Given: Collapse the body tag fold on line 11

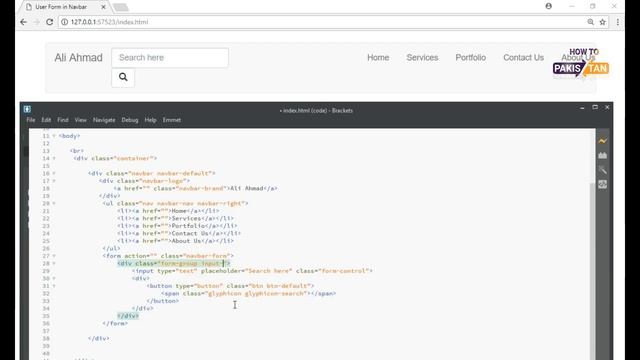Looking at the screenshot, I should point(54,136).
